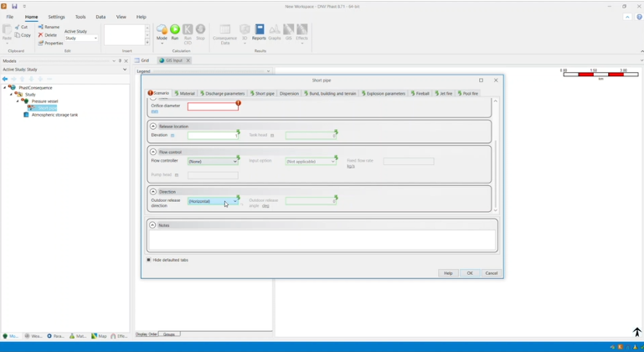This screenshot has width=644, height=352.
Task: Switch to Explosion parameters tab
Action: 384,93
